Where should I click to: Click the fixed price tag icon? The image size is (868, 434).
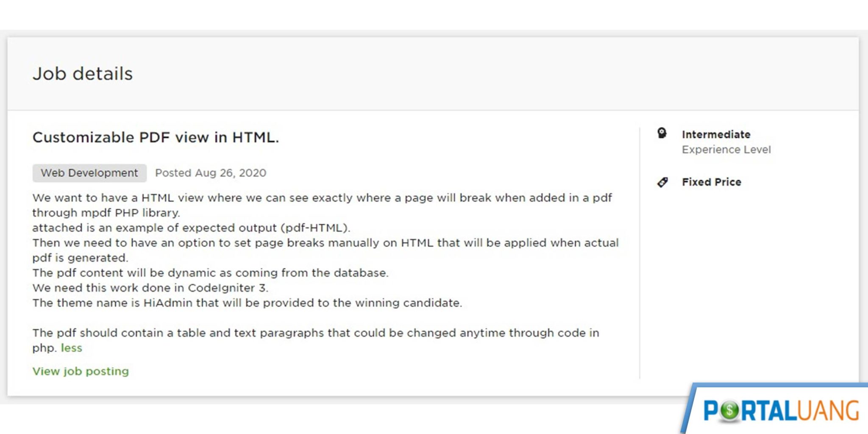[x=662, y=182]
